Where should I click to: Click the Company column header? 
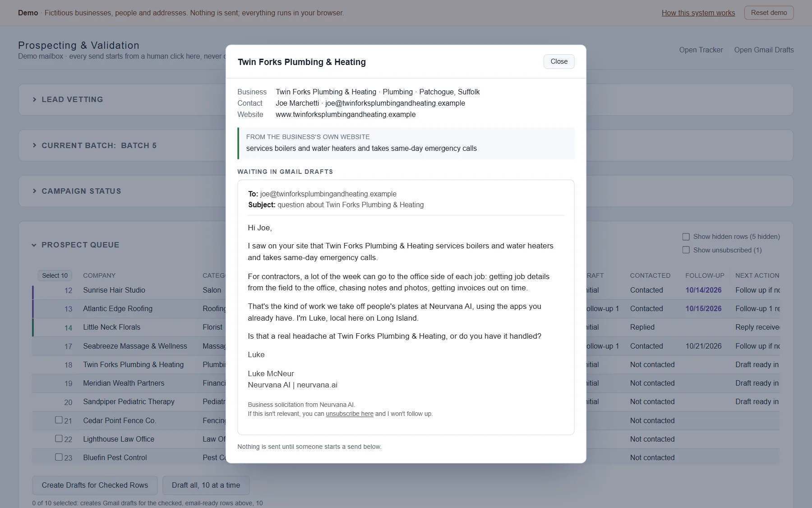point(99,275)
